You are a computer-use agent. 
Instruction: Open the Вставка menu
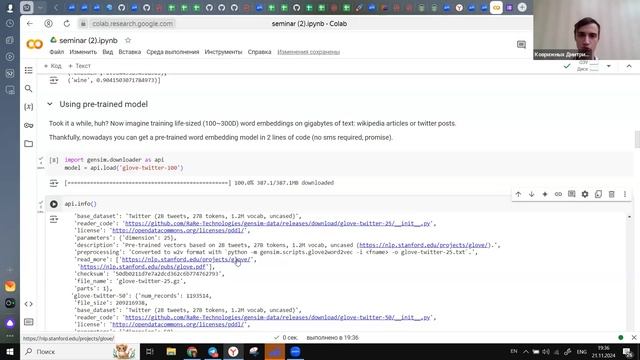[130, 52]
